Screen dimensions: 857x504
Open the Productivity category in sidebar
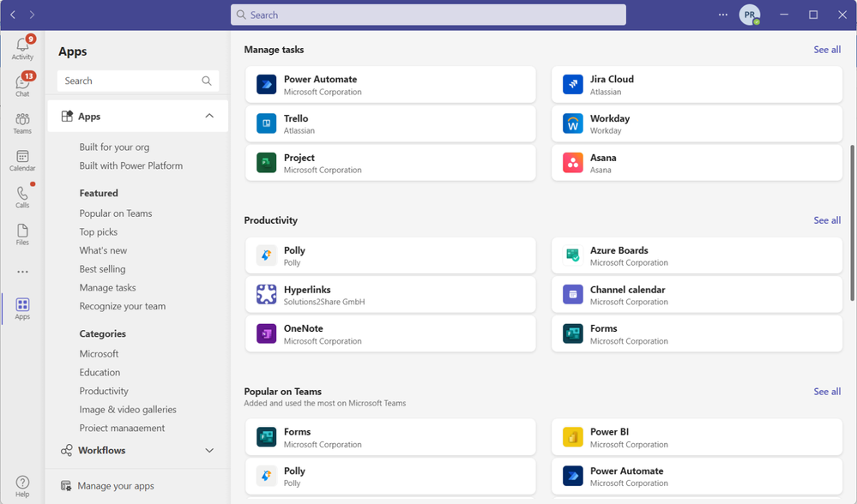(104, 391)
